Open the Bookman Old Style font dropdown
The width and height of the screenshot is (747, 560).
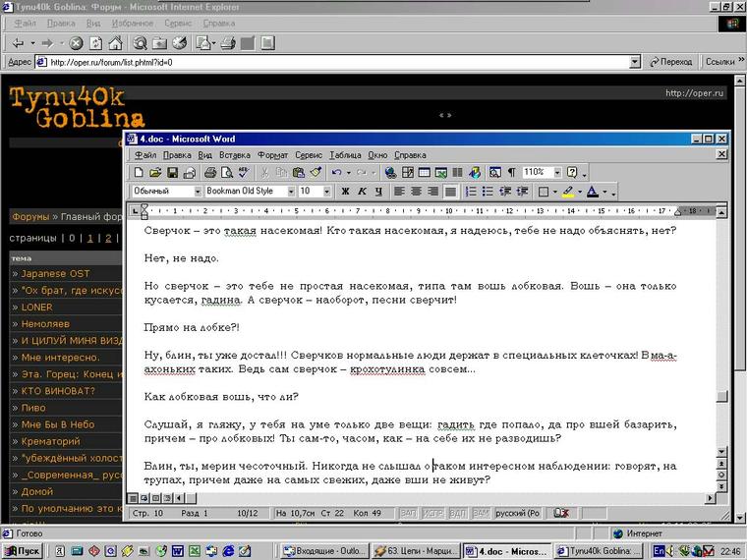[x=290, y=192]
